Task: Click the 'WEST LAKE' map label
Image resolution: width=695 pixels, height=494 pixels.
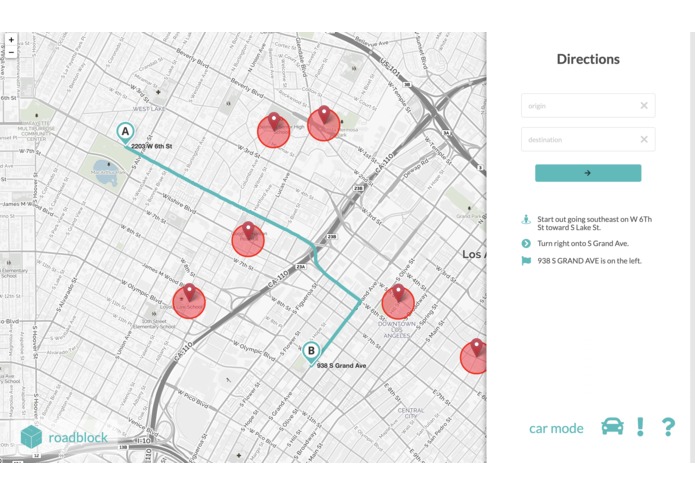Action: 148,109
